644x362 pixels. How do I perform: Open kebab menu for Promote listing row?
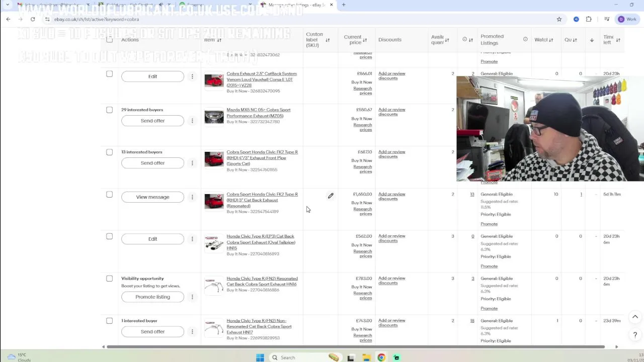[192, 297]
